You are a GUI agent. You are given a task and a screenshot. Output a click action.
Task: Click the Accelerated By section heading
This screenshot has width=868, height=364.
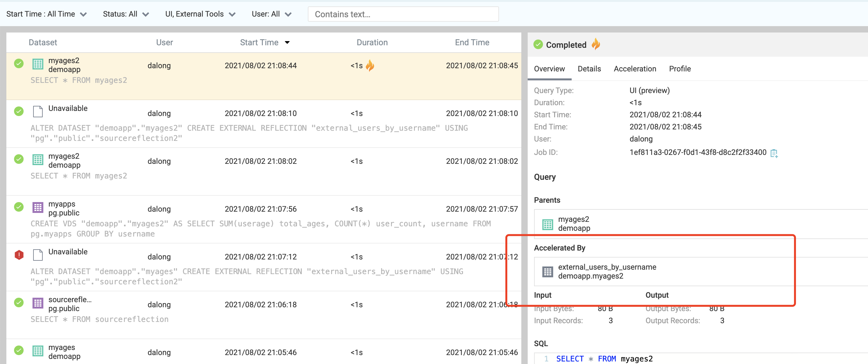pyautogui.click(x=559, y=248)
